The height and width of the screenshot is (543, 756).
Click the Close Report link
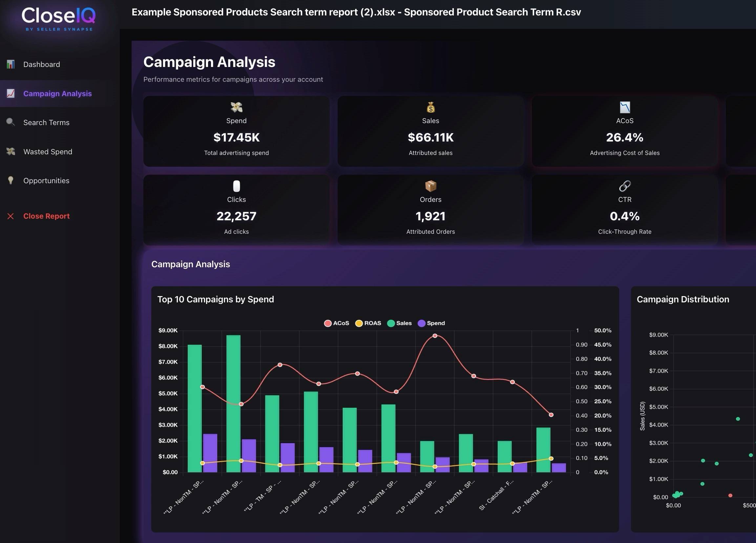46,216
